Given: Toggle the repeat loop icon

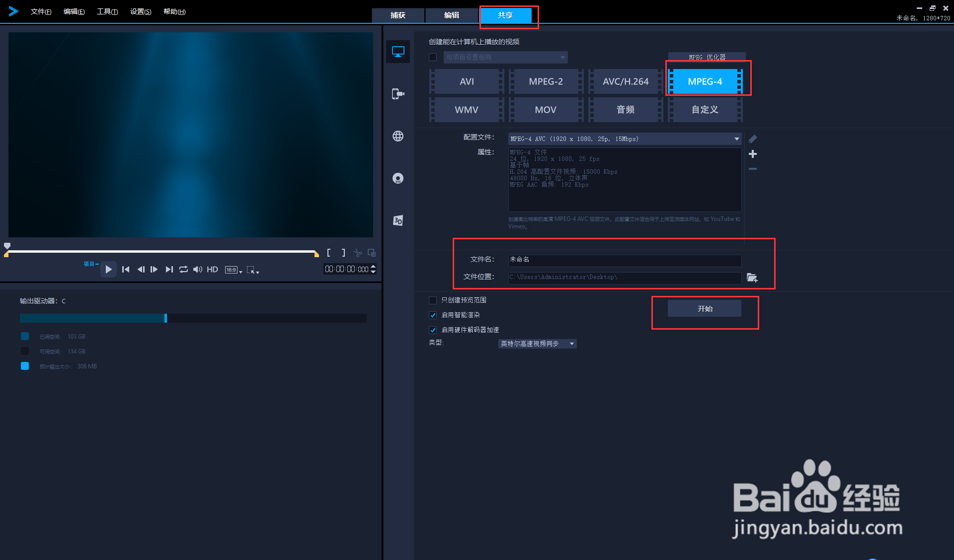Looking at the screenshot, I should [x=183, y=269].
